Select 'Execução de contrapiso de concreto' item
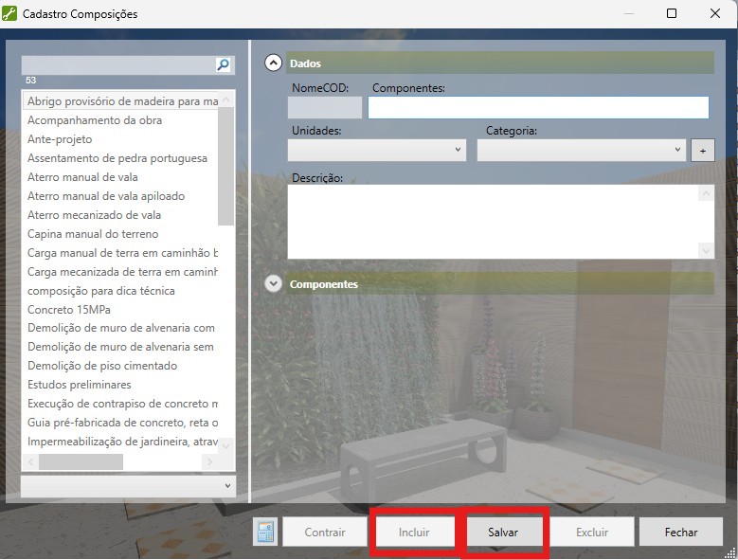The width and height of the screenshot is (738, 560). tap(120, 404)
